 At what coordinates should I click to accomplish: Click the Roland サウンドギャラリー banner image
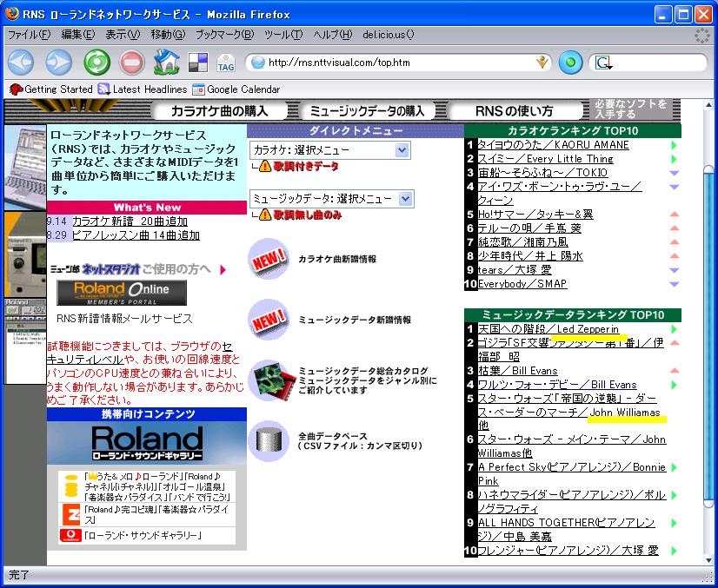pyautogui.click(x=147, y=443)
